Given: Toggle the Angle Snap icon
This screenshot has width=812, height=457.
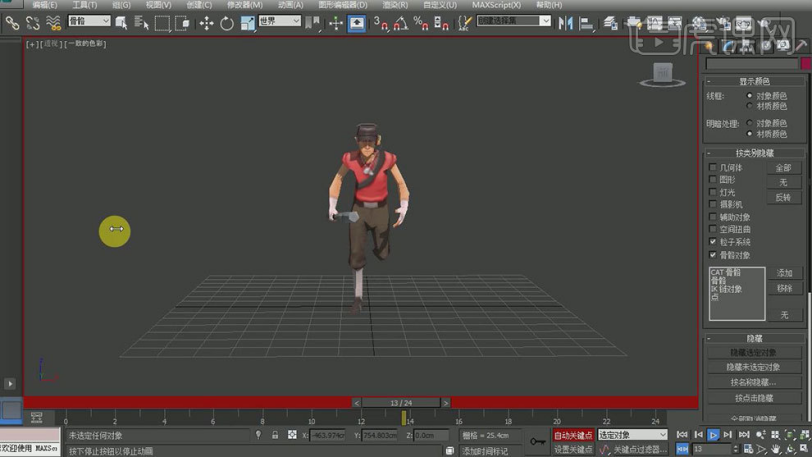Looking at the screenshot, I should (x=401, y=23).
